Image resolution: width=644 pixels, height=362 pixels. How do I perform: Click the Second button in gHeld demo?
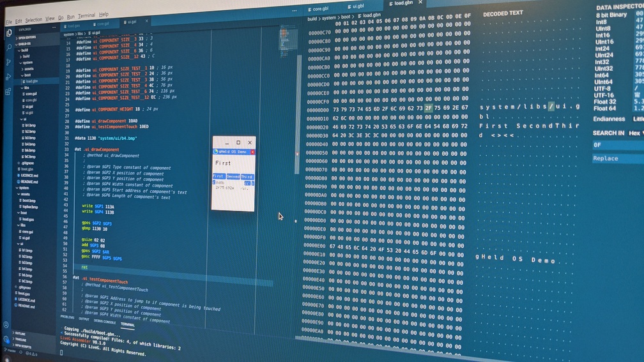(233, 176)
